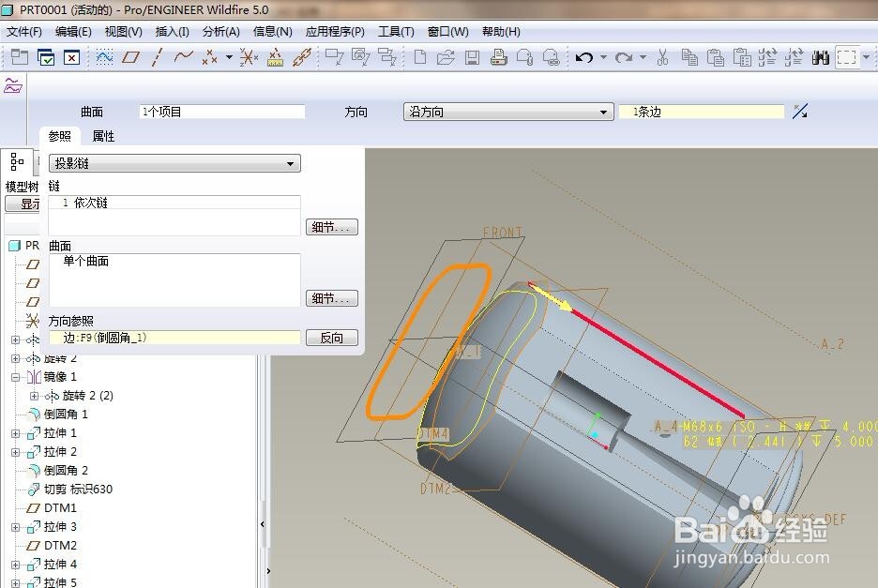
Task: Click the model tree icon above 模型树
Action: point(17,162)
